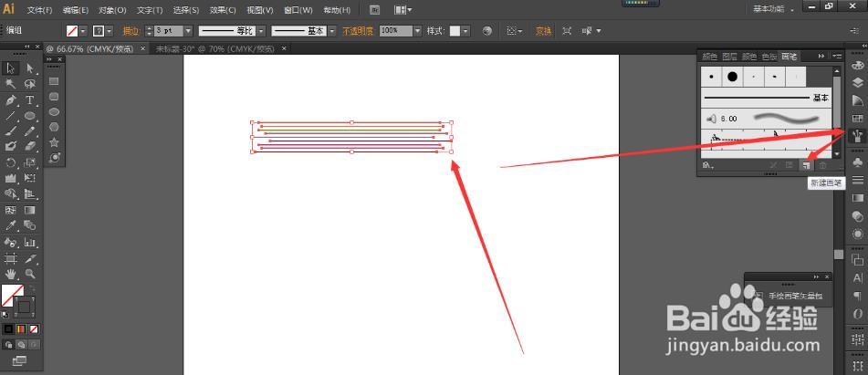The image size is (868, 375).
Task: Change screen mode button in toolbox
Action: pos(19,360)
